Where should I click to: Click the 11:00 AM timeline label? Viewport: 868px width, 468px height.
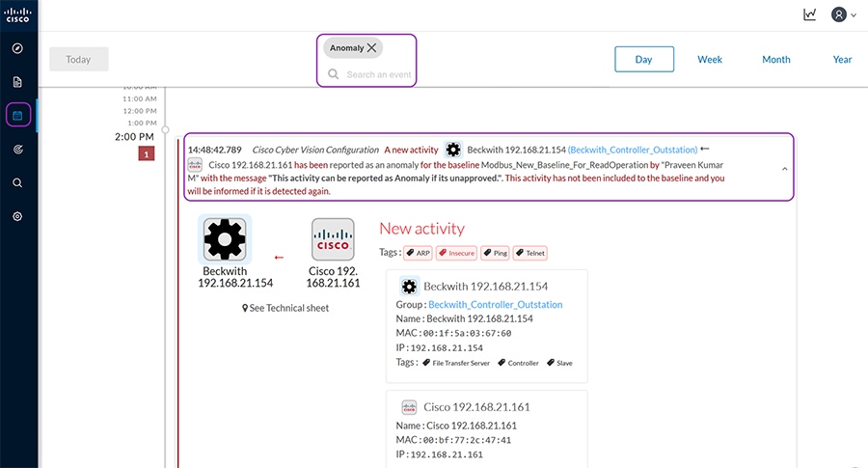pyautogui.click(x=140, y=98)
